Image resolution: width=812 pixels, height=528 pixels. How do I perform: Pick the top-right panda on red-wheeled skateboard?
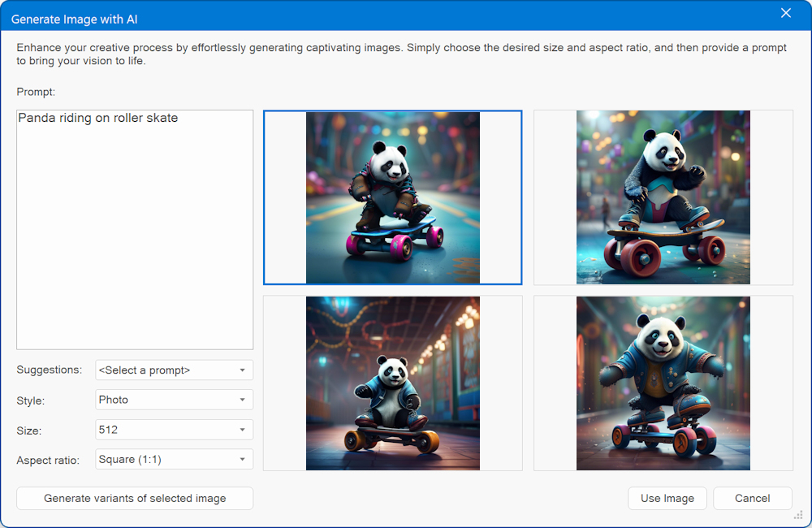[663, 197]
